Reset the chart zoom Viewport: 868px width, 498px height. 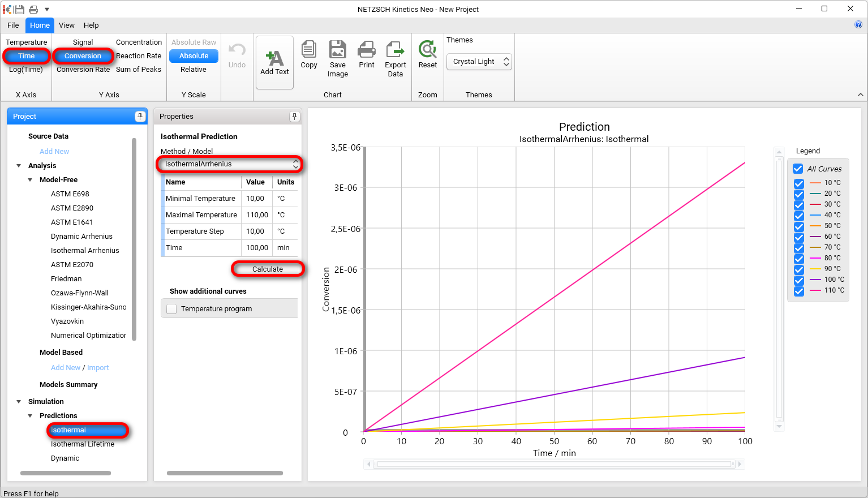(x=427, y=58)
